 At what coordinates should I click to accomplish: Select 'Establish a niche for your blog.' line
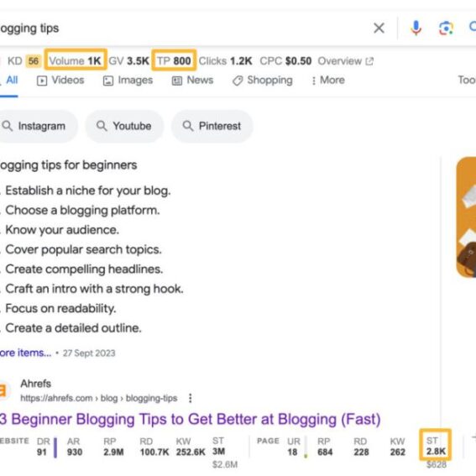[x=88, y=191]
